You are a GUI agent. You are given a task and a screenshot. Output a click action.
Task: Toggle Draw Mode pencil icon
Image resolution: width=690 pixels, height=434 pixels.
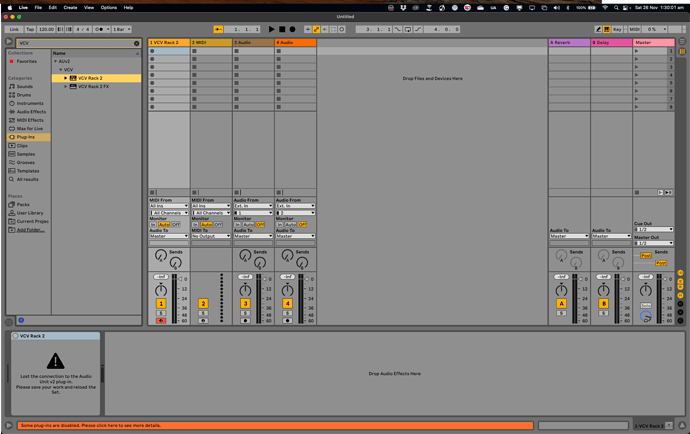[598, 29]
